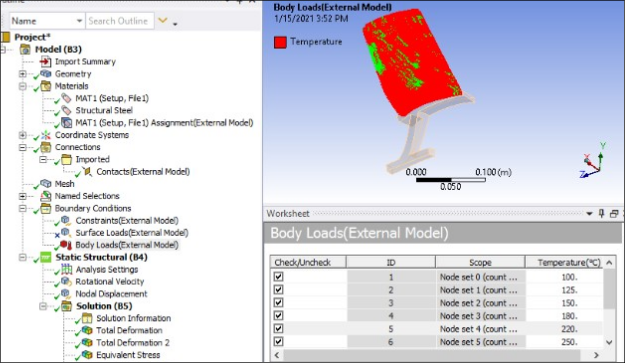
Task: Click in the Search Outline field
Action: (120, 21)
